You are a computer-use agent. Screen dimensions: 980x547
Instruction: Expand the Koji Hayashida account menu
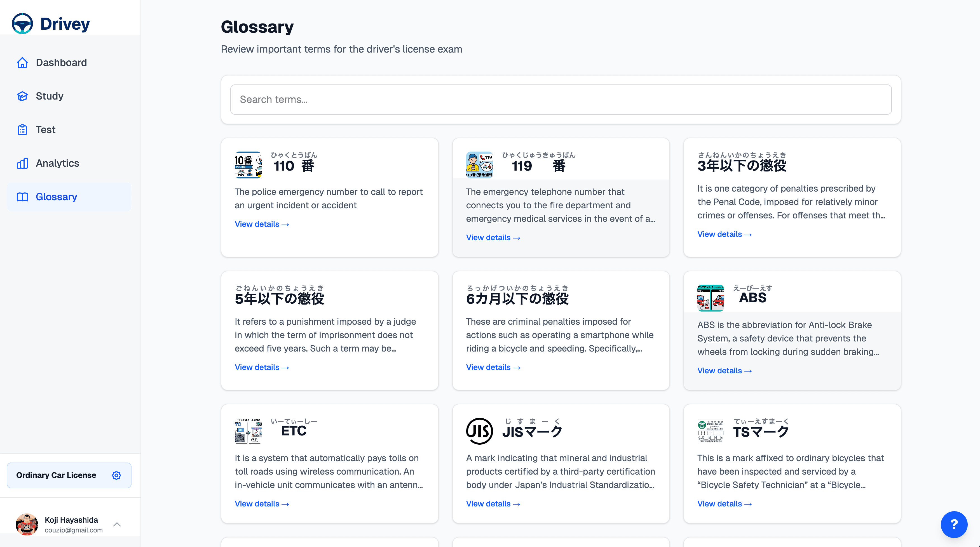click(117, 525)
